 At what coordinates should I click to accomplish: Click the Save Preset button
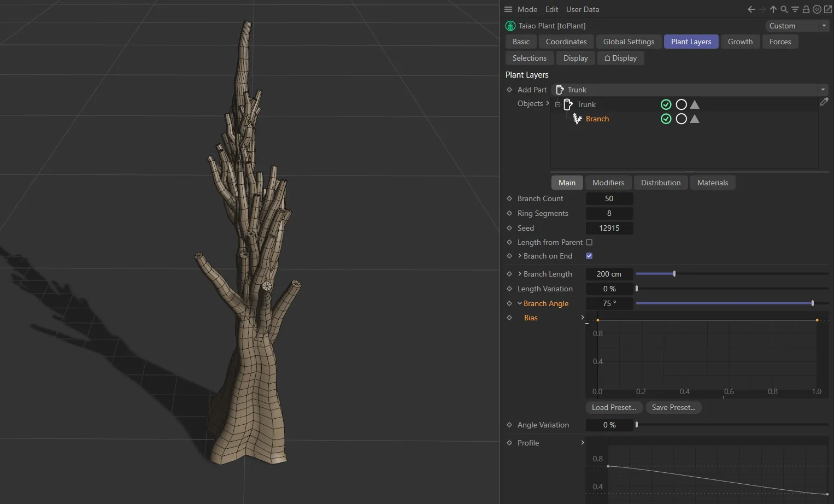pyautogui.click(x=673, y=407)
